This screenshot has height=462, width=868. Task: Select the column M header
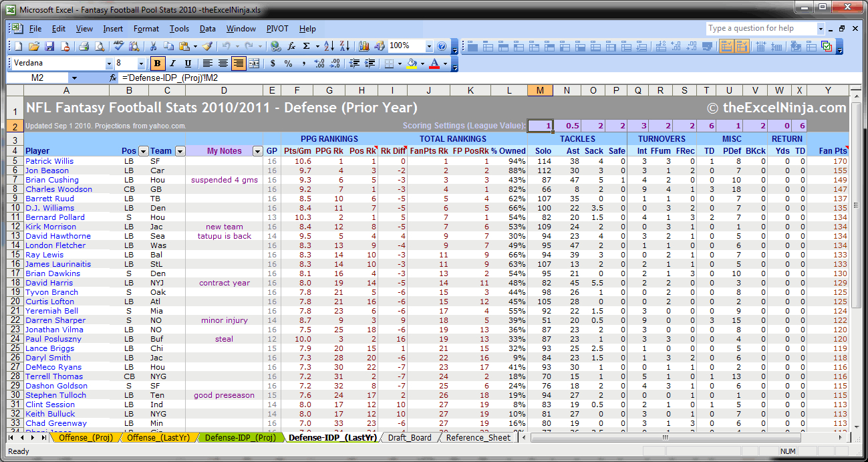540,90
